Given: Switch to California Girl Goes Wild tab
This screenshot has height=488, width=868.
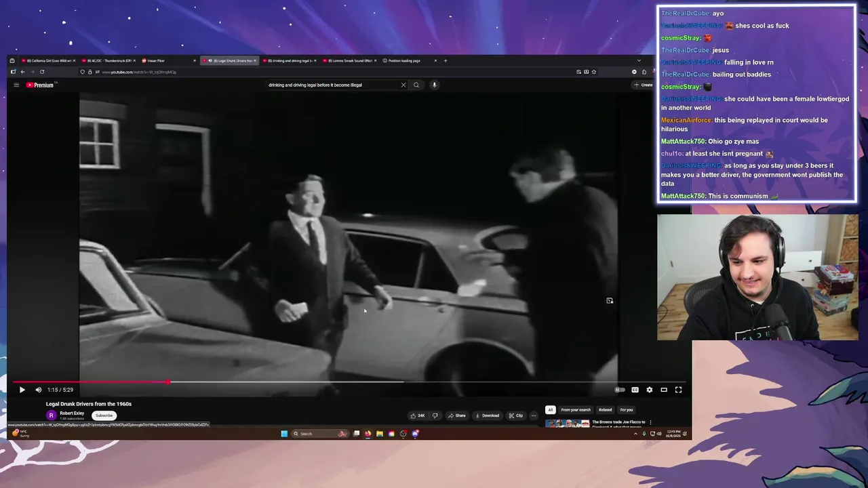Looking at the screenshot, I should [47, 60].
